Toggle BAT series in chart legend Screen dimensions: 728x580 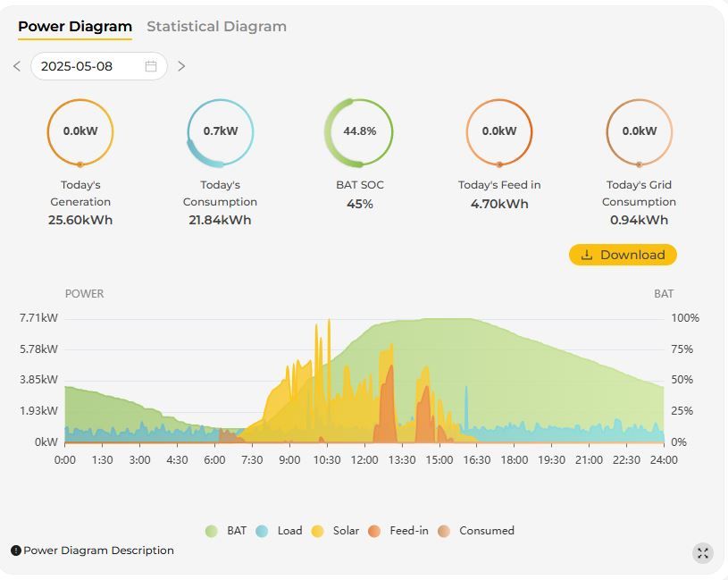click(x=225, y=531)
